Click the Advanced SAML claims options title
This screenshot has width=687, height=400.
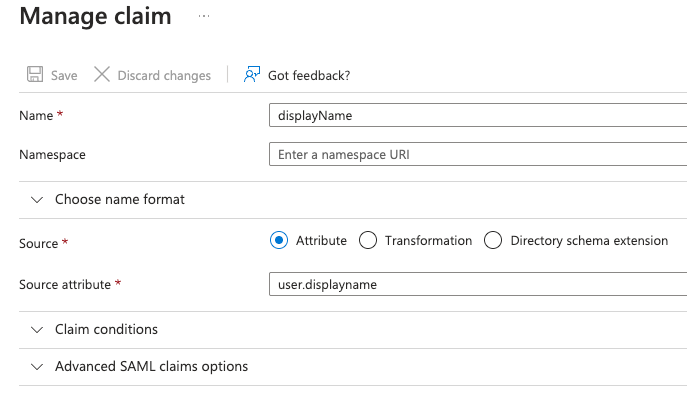[x=151, y=367]
